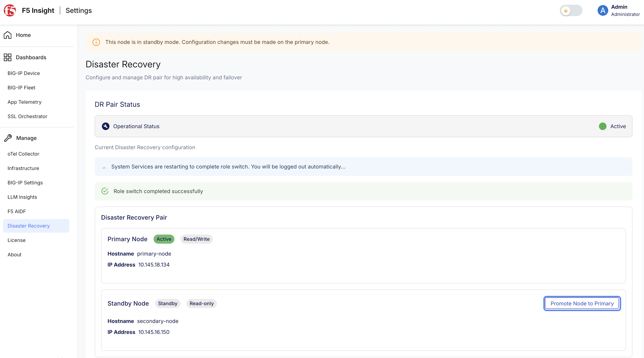644x358 pixels.
Task: Click the standby IP 10.145.16.150
Action: click(x=154, y=332)
